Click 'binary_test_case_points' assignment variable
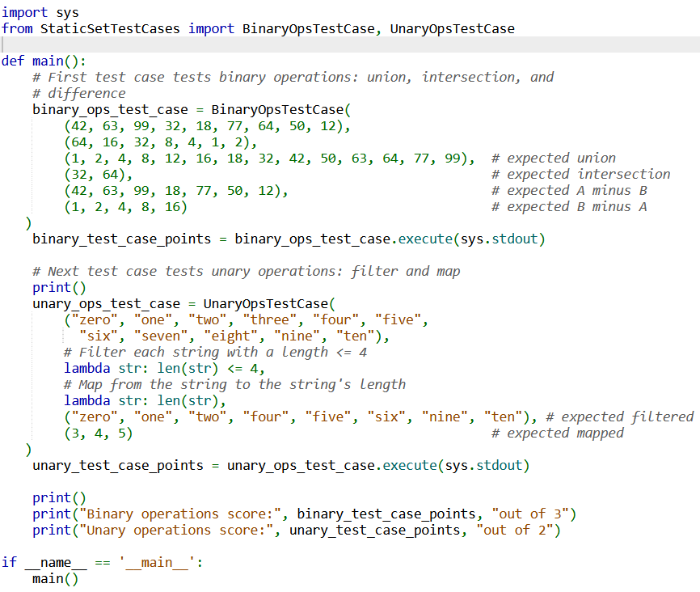The height and width of the screenshot is (592, 700). click(x=121, y=239)
